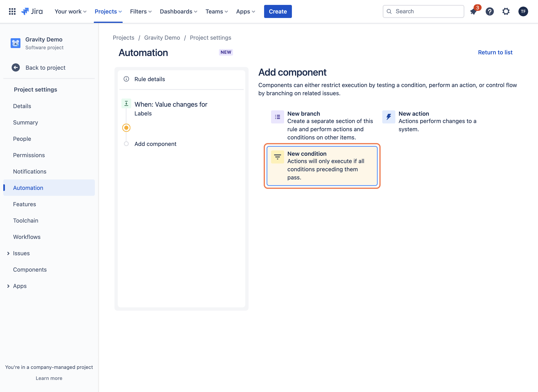Viewport: 538px width, 392px height.
Task: Click Gravity Demo in the breadcrumb
Action: click(162, 37)
